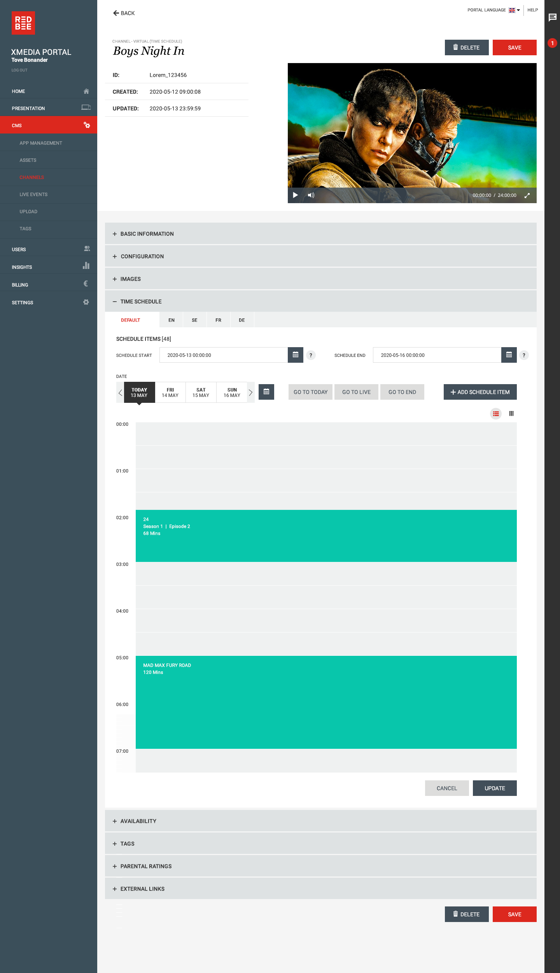The width and height of the screenshot is (560, 973).
Task: Switch to list view of schedule
Action: [496, 414]
